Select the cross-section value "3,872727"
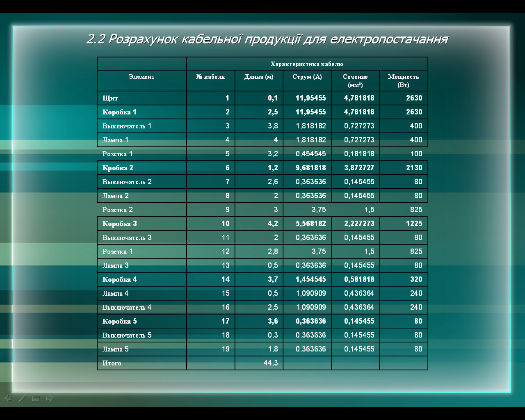This screenshot has height=420, width=525. point(359,168)
